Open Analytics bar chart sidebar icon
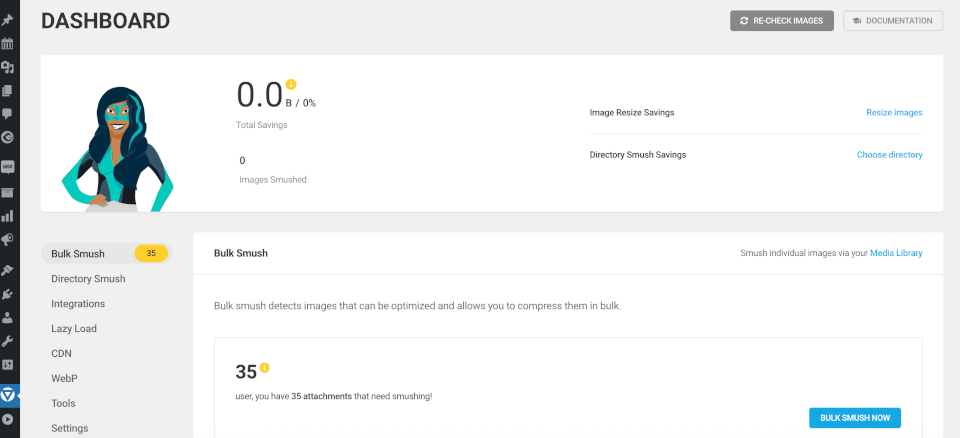This screenshot has width=960, height=438. click(7, 216)
